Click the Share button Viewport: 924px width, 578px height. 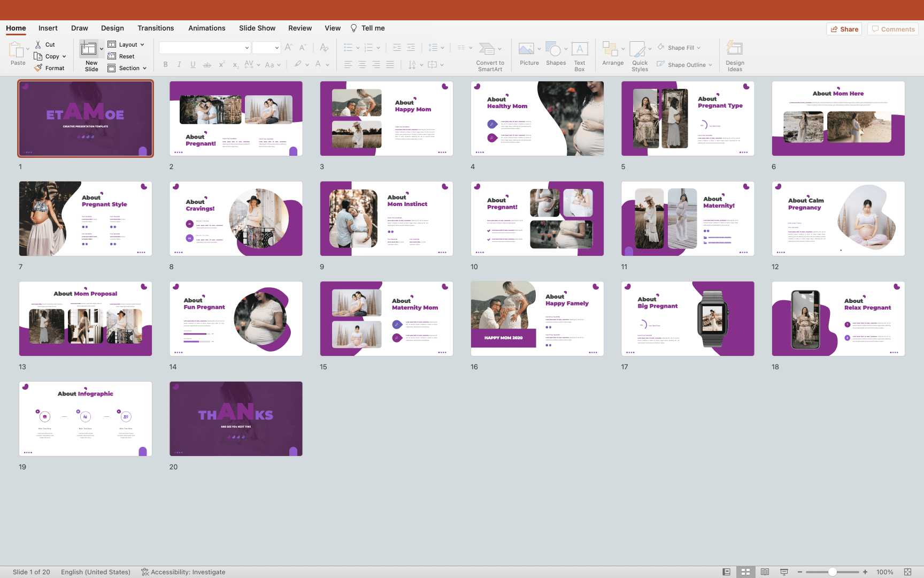coord(844,29)
